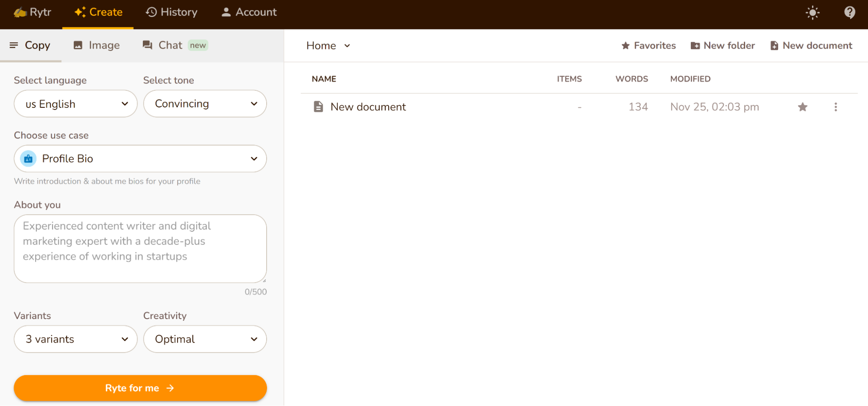
Task: Open Favorites
Action: (x=648, y=46)
